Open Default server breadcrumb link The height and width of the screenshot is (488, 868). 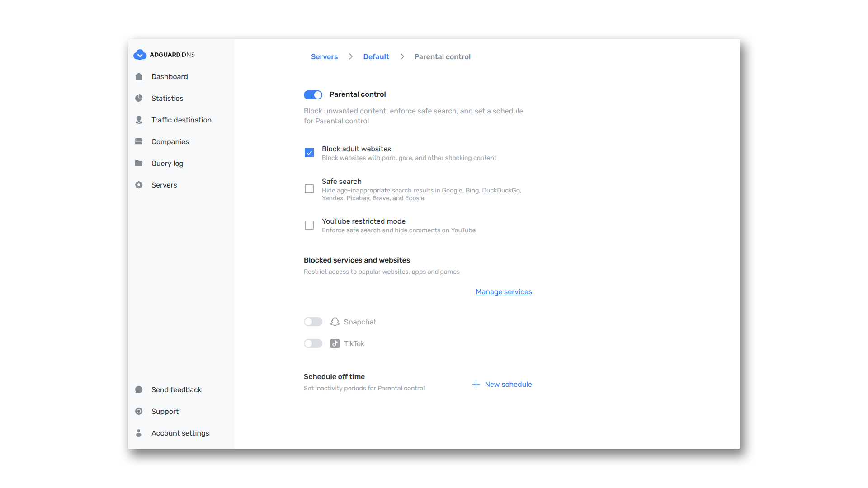click(376, 57)
